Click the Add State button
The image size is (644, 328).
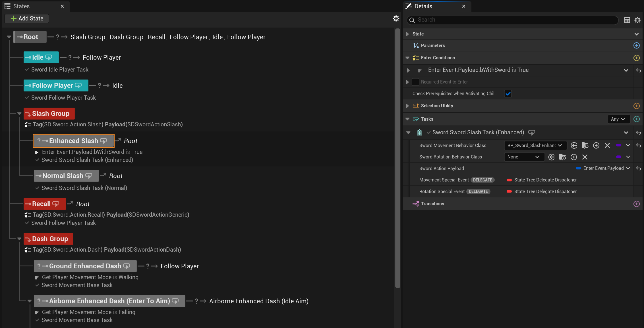pos(27,18)
